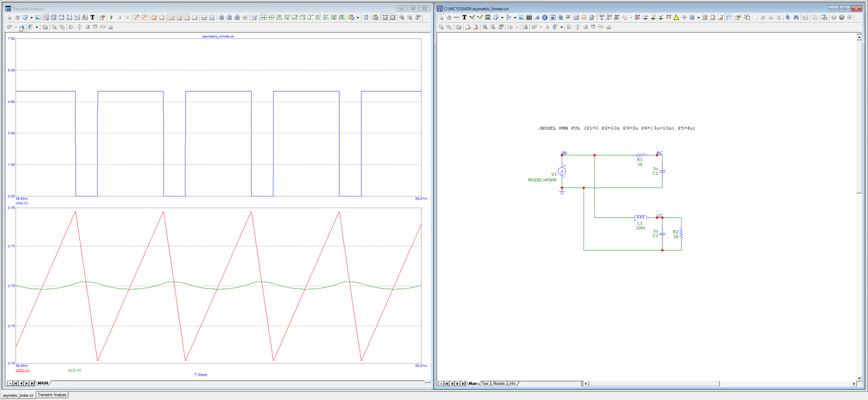
Task: Click the vertical scrollbar down arrow in schematic
Action: point(859,378)
